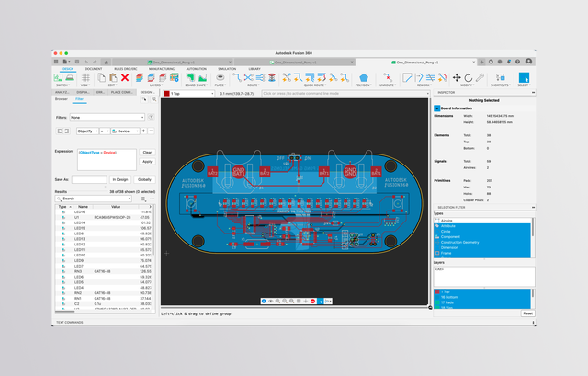The height and width of the screenshot is (376, 588).
Task: Collapse the Board Information section
Action: click(x=437, y=108)
